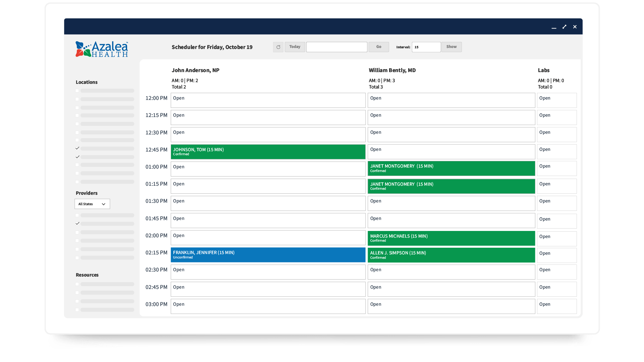This screenshot has width=644, height=362.
Task: Open Jennifer Franklin's unconfirmed blue appointment
Action: (268, 255)
